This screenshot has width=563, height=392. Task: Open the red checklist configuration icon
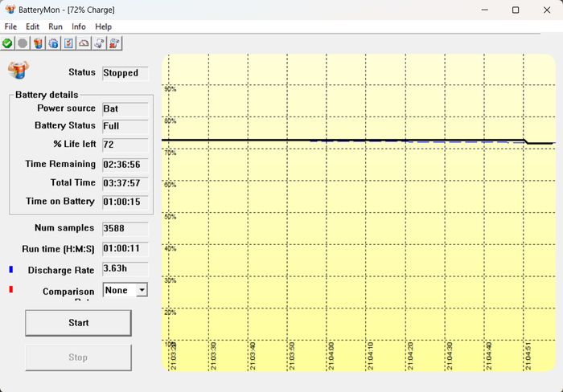point(68,43)
